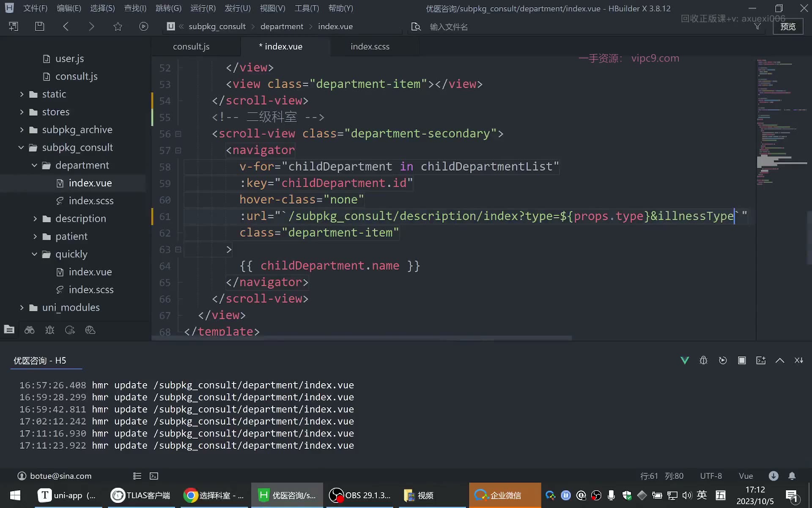Open Chrome 选择科室 in the taskbar
Screen dimensions: 812x508
pos(216,495)
